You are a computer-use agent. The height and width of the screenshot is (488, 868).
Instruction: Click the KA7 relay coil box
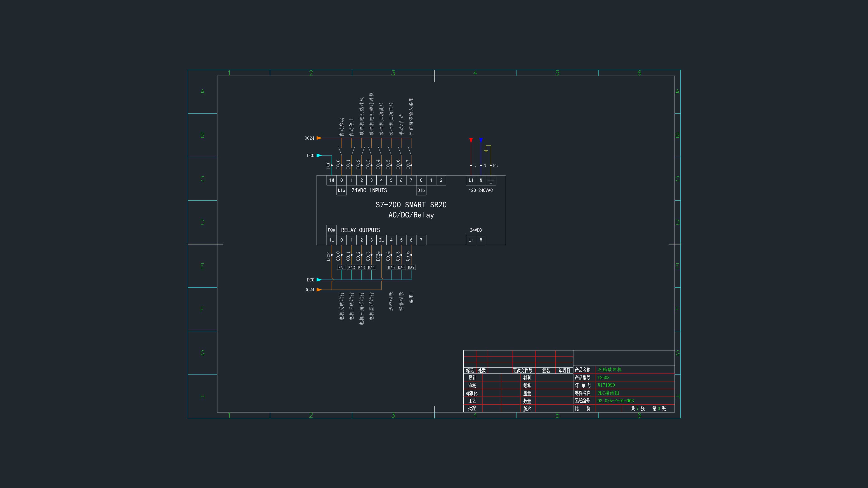point(411,267)
